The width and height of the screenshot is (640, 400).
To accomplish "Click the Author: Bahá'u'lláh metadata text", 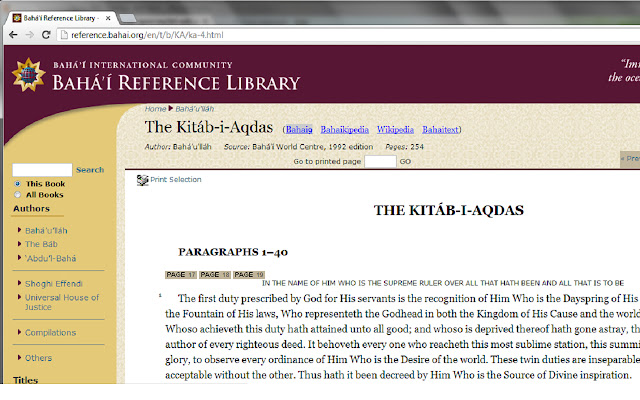I will coord(178,147).
